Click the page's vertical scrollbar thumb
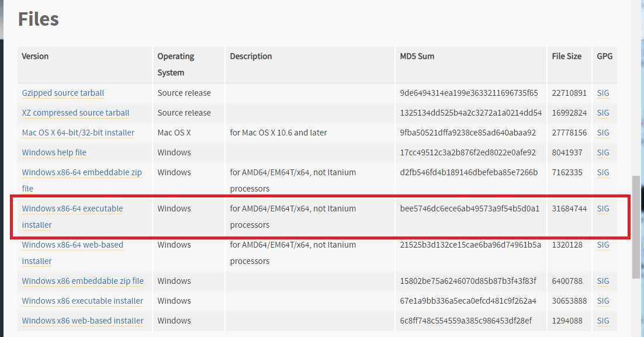Screen dimensions: 644x337 [636, 227]
